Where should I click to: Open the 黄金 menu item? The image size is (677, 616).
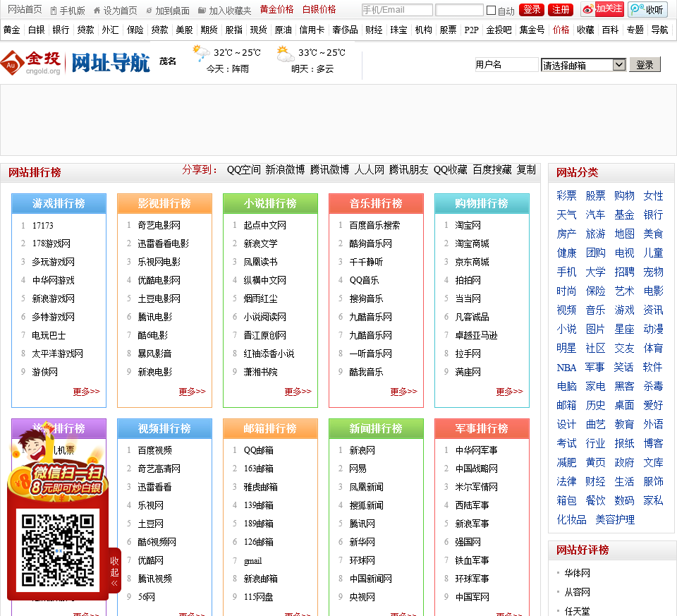12,30
